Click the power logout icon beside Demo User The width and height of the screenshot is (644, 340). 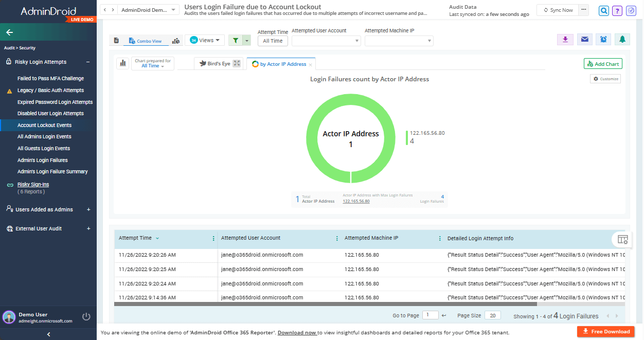click(x=86, y=317)
